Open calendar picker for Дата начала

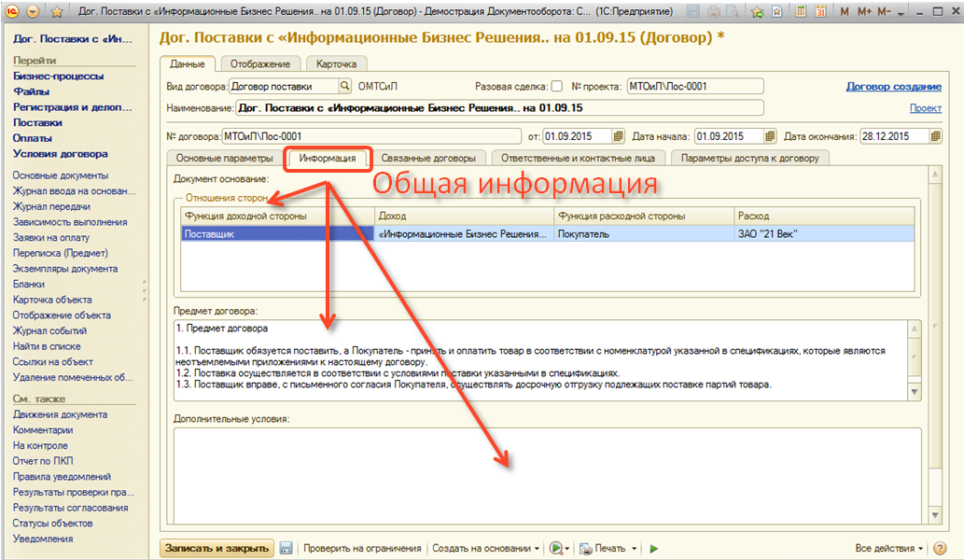tap(770, 136)
